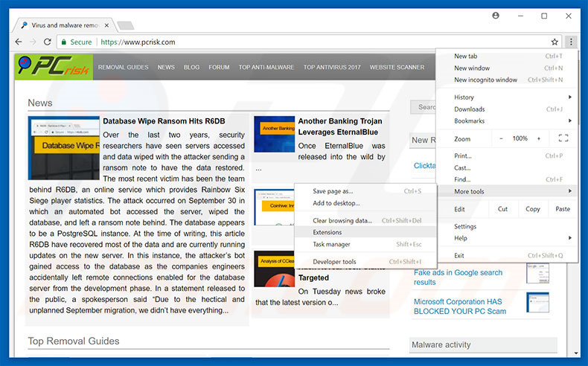Click the Coinhive article thumbnail
The image size is (588, 366).
pos(274,207)
